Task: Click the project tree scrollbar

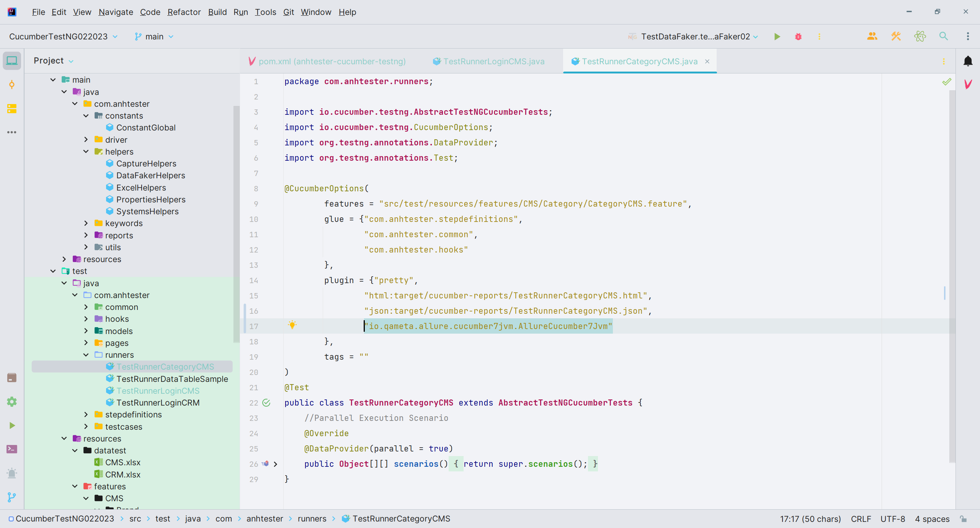Action: [237, 224]
